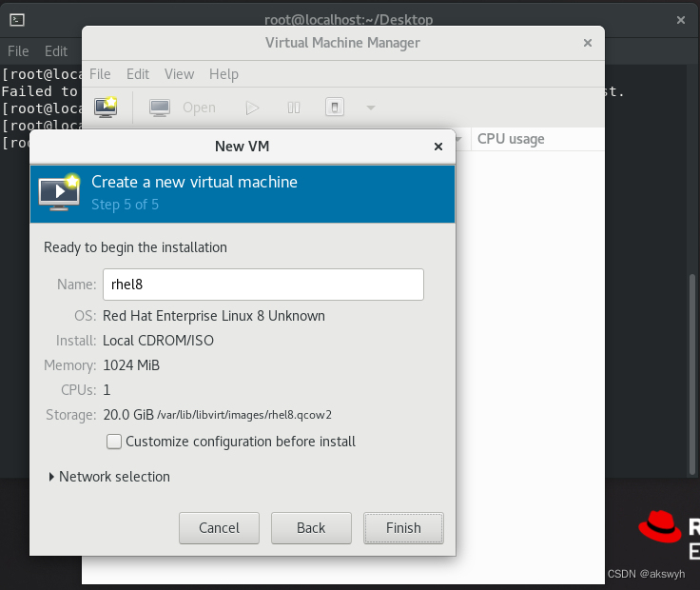Click the CPUs value 1
700x590 pixels.
tap(107, 390)
